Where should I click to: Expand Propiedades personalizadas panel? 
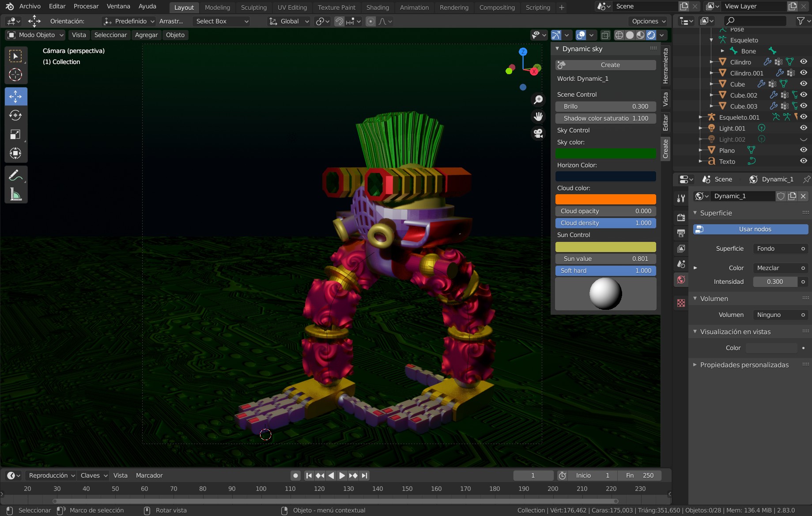coord(744,365)
